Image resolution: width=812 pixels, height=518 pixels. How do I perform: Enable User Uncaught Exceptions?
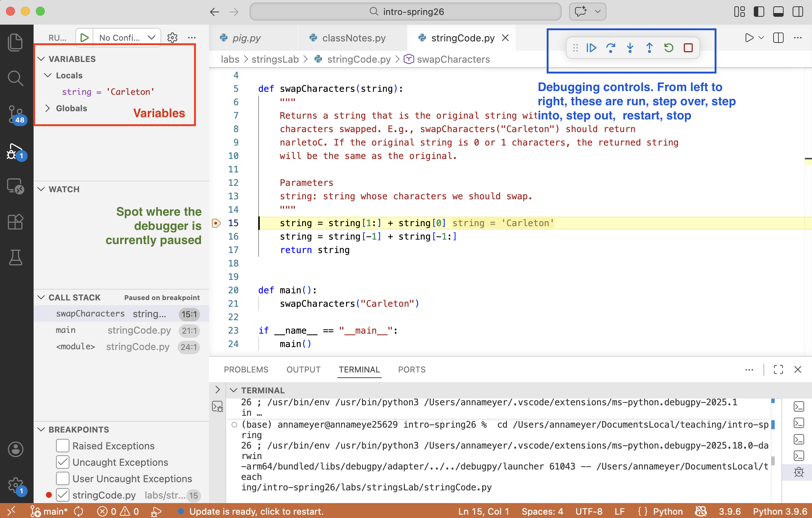coord(62,478)
